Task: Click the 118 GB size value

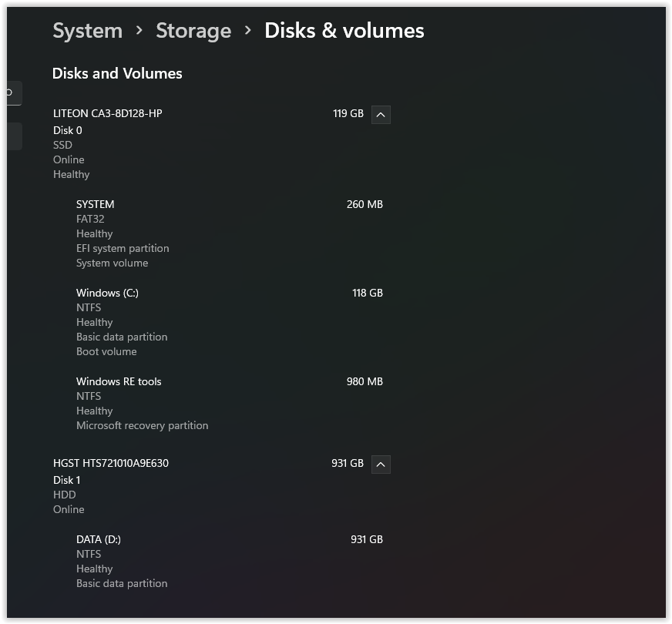Action: [x=368, y=293]
